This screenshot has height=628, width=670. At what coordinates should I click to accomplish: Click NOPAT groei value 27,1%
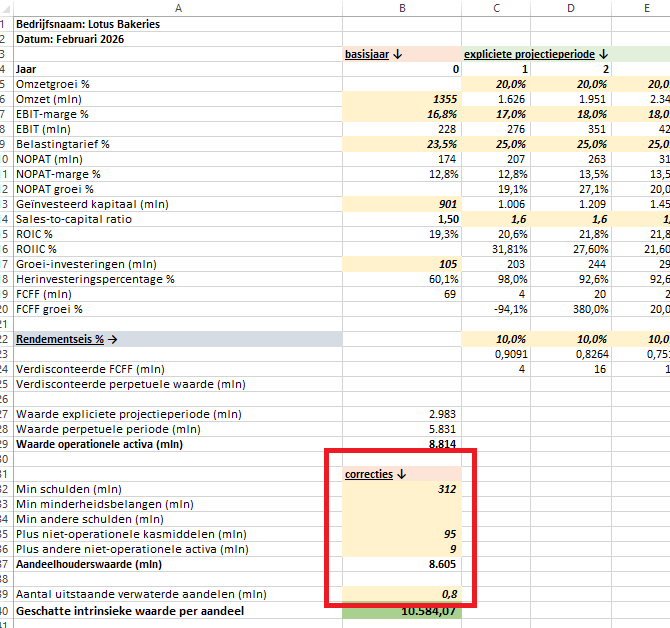click(x=571, y=189)
